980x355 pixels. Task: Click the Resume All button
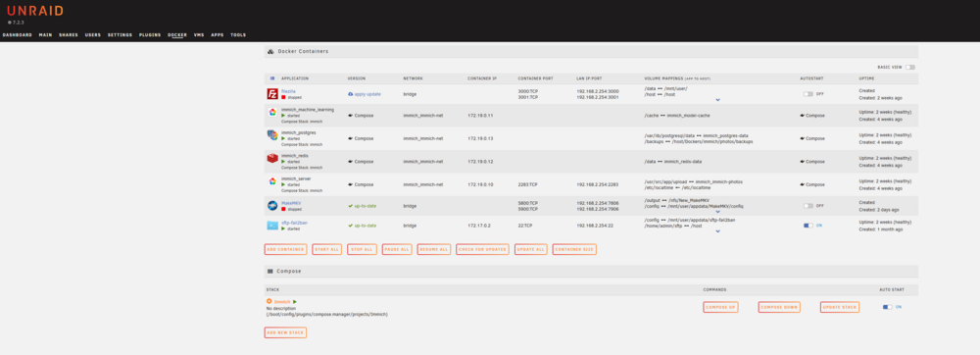[434, 249]
